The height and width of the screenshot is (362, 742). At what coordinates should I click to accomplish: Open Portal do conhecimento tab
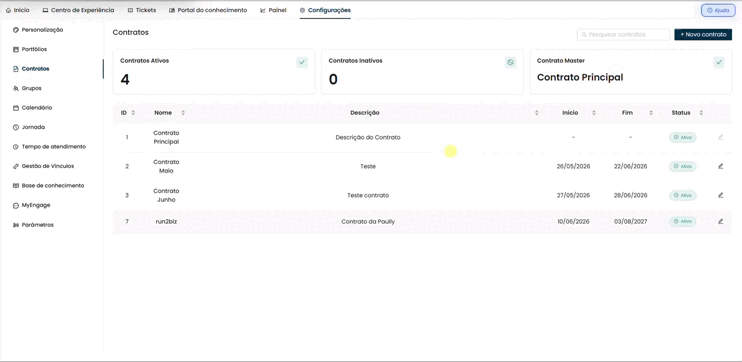pyautogui.click(x=208, y=10)
